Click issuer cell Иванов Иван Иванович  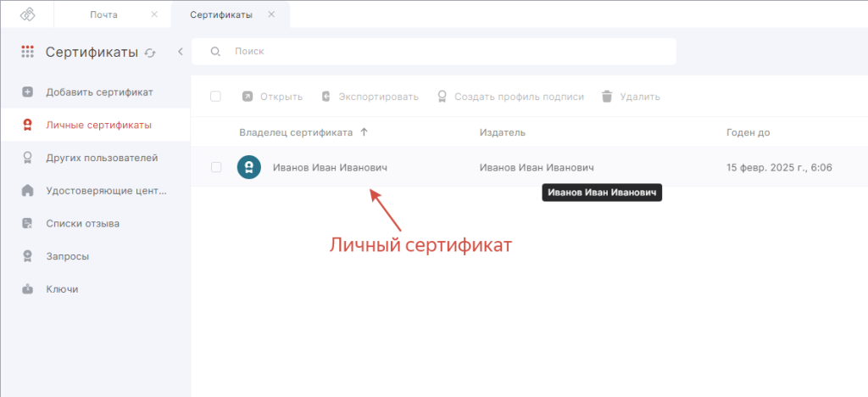(537, 167)
